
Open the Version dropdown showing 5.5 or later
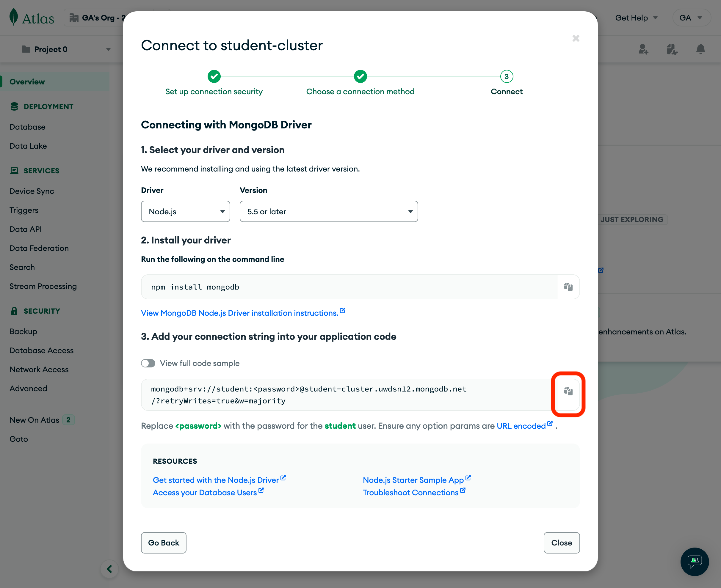click(328, 212)
